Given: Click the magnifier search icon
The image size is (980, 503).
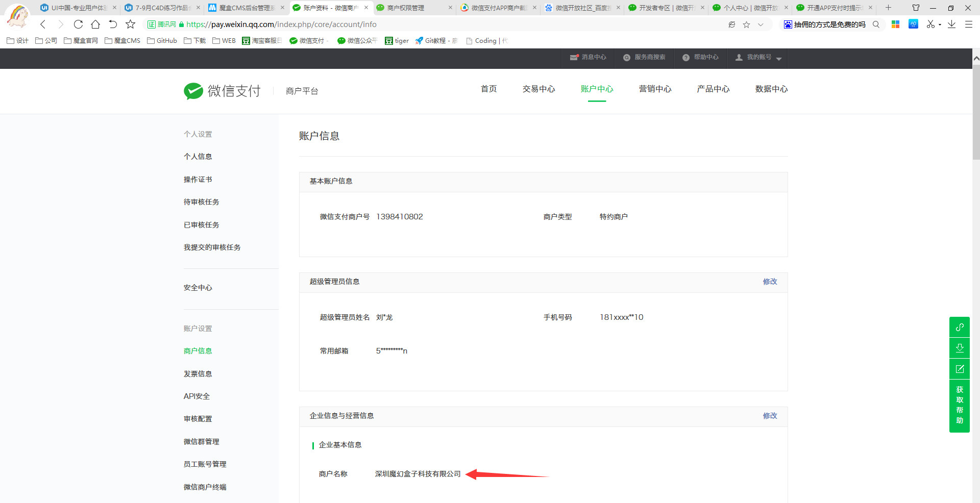Looking at the screenshot, I should 876,24.
